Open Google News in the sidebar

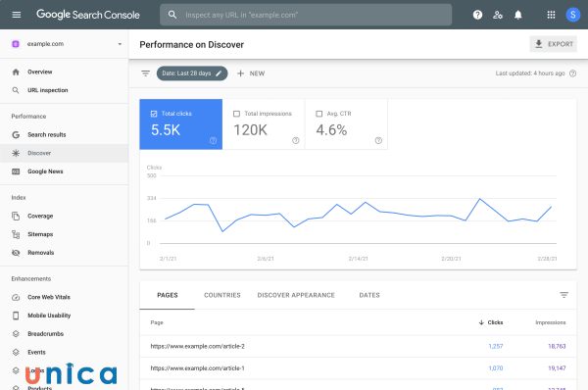45,171
